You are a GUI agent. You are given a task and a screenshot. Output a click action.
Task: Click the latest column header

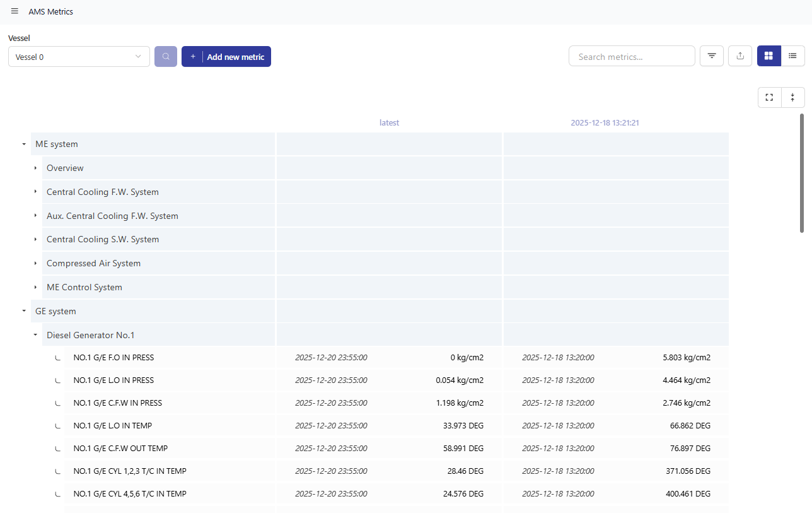tap(389, 123)
